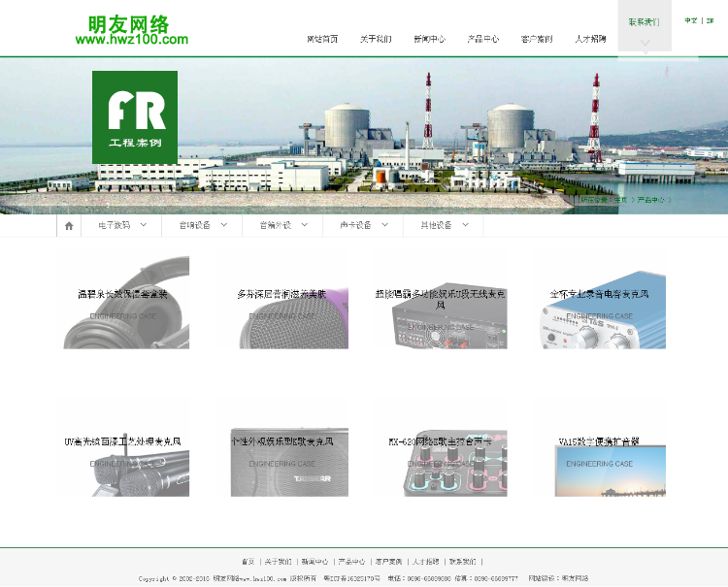Open the 人才招聘 top nav item
Image resolution: width=728 pixels, height=587 pixels.
[590, 39]
